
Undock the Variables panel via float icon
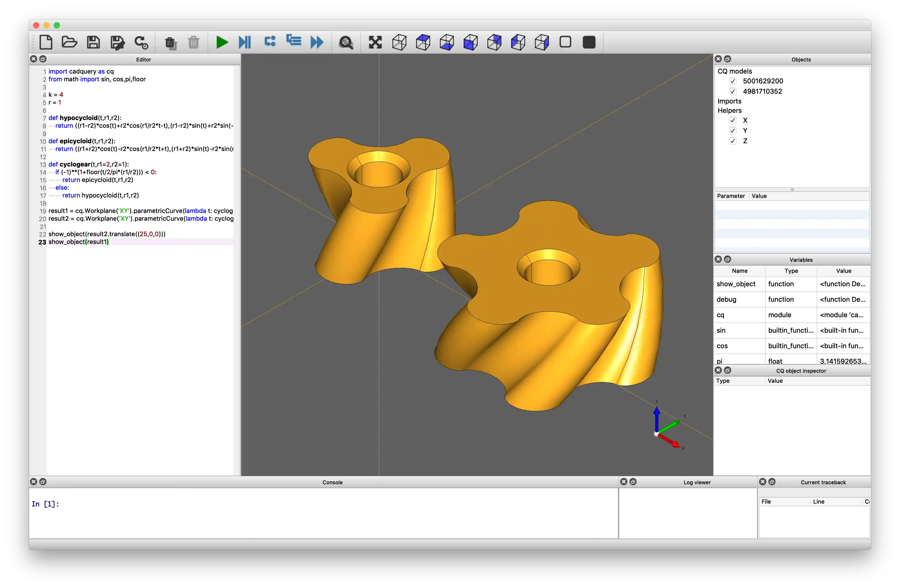pyautogui.click(x=727, y=259)
